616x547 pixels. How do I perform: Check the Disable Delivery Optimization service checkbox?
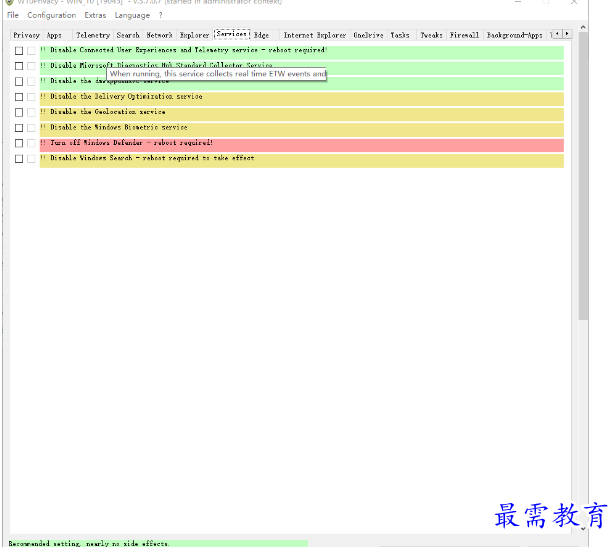(19, 97)
